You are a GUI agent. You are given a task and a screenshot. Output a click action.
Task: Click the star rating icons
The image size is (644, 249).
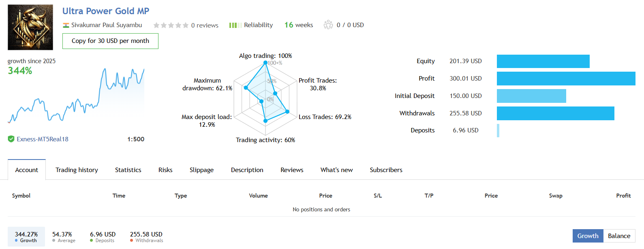point(171,25)
